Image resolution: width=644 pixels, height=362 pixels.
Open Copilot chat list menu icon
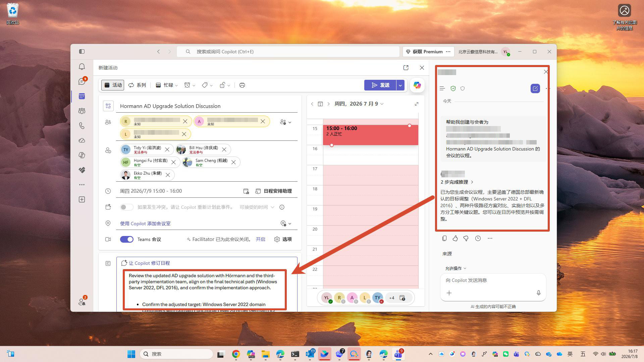(442, 88)
